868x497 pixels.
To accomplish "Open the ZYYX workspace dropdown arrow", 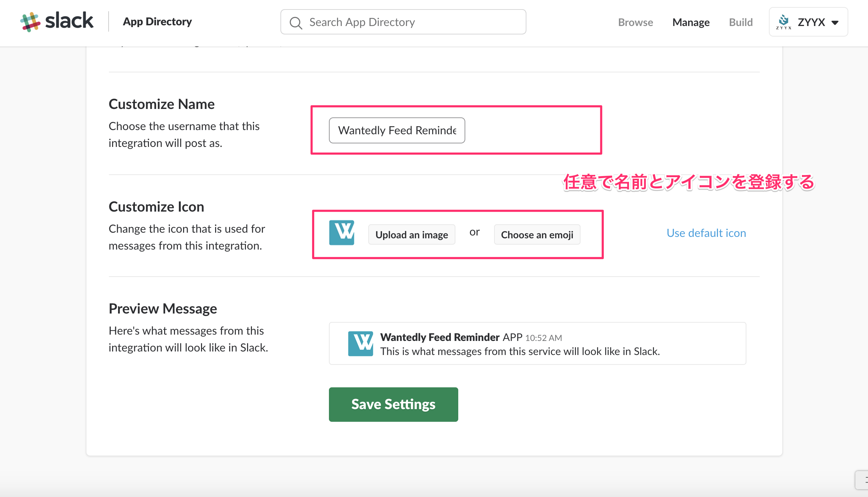I will tap(835, 23).
